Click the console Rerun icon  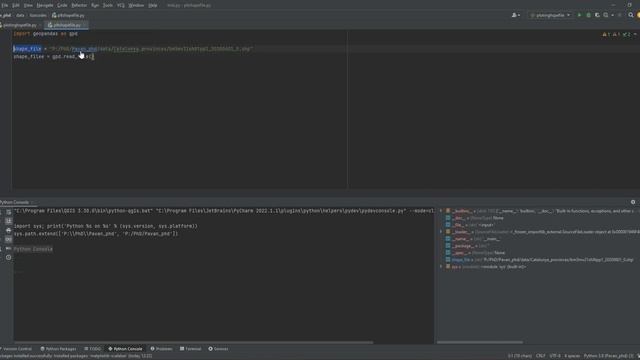tap(9, 212)
